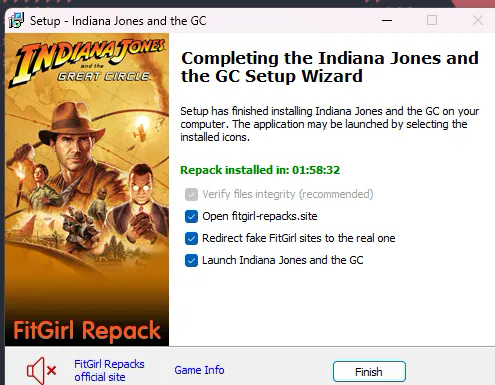Click the Completing Setup Wizard heading
Image resolution: width=495 pixels, height=385 pixels.
coord(330,67)
